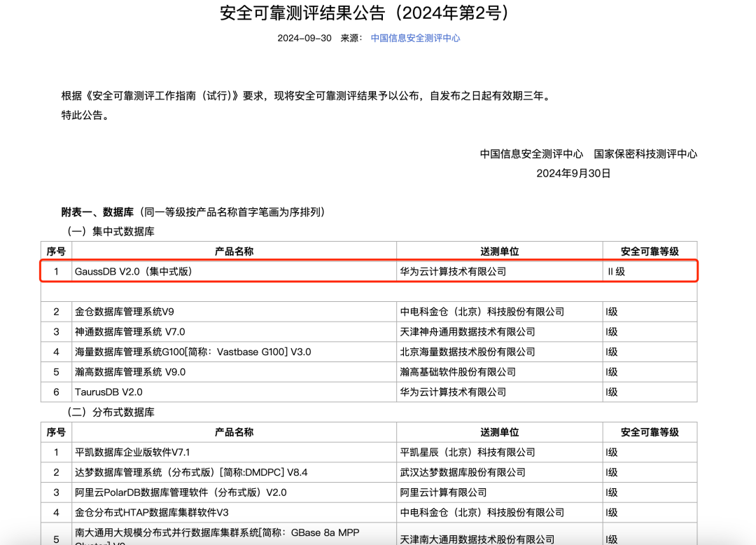Click 武汉达梦数据库股份有限公司 cell

[500, 473]
